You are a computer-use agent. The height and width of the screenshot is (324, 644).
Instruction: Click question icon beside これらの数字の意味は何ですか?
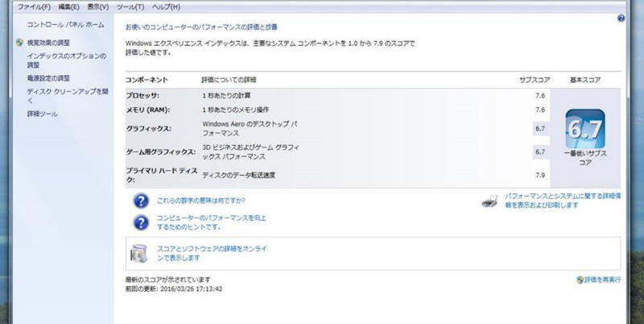pos(141,201)
